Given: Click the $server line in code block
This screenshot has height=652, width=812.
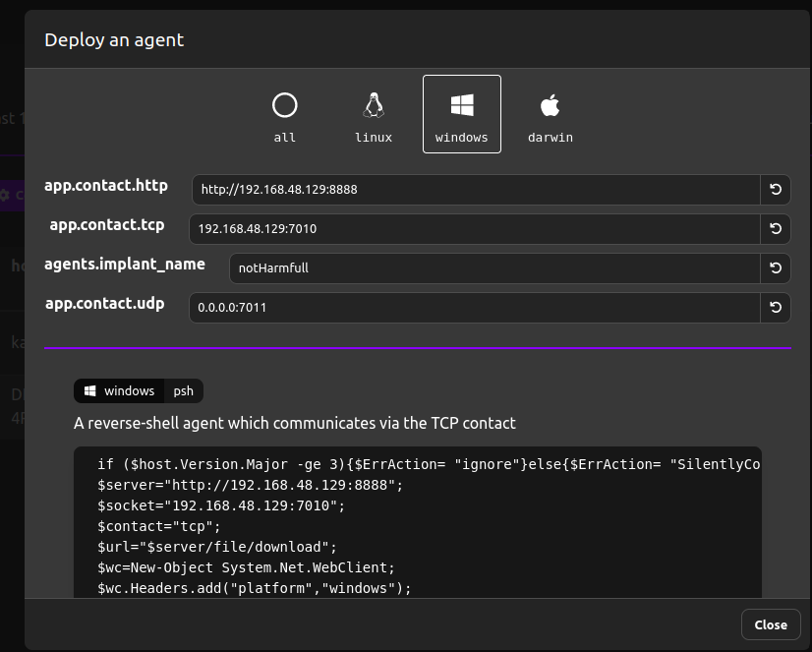Looking at the screenshot, I should (x=250, y=485).
